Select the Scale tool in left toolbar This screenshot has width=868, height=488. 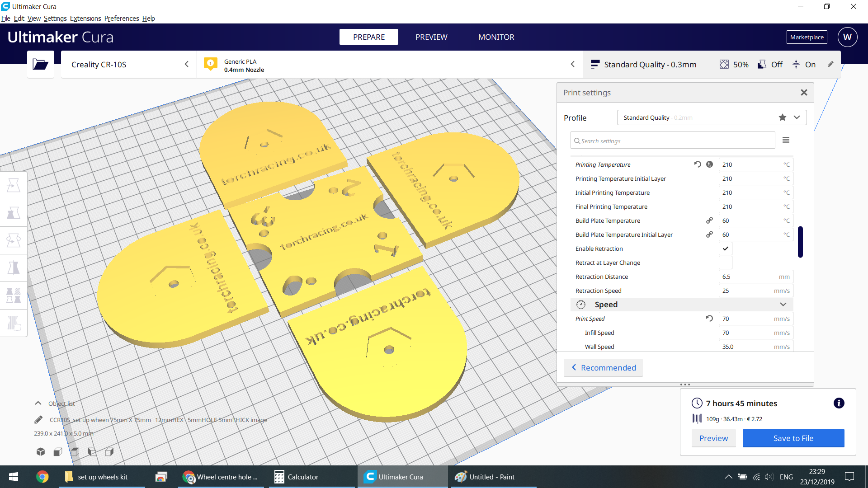14,213
